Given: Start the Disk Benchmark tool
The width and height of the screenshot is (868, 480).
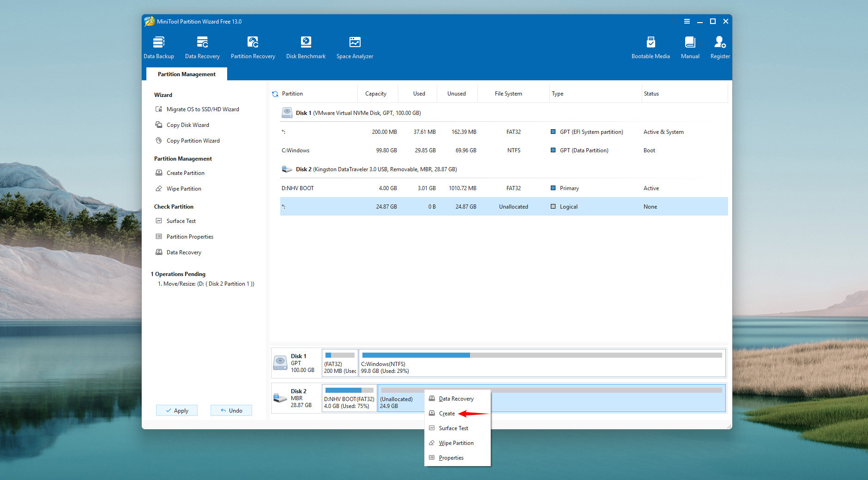Looking at the screenshot, I should pyautogui.click(x=306, y=48).
